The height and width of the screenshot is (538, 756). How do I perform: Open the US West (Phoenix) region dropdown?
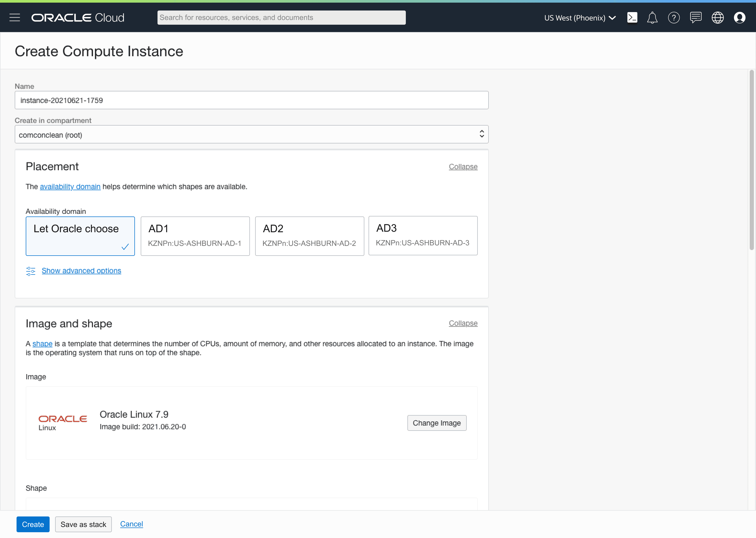coord(580,18)
